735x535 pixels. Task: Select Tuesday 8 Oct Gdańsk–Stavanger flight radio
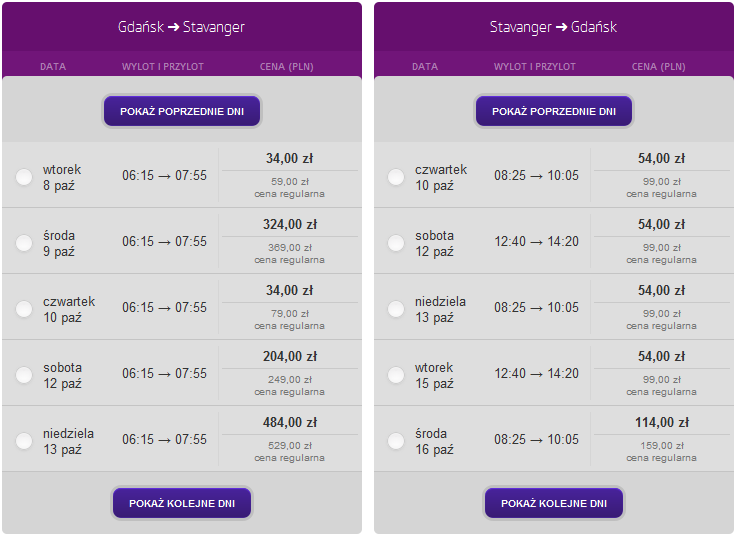(24, 177)
